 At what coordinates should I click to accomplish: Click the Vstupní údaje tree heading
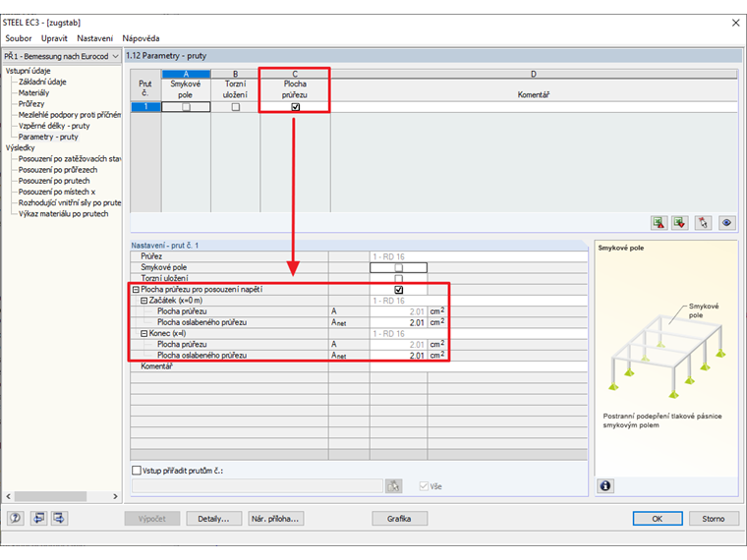coord(29,71)
